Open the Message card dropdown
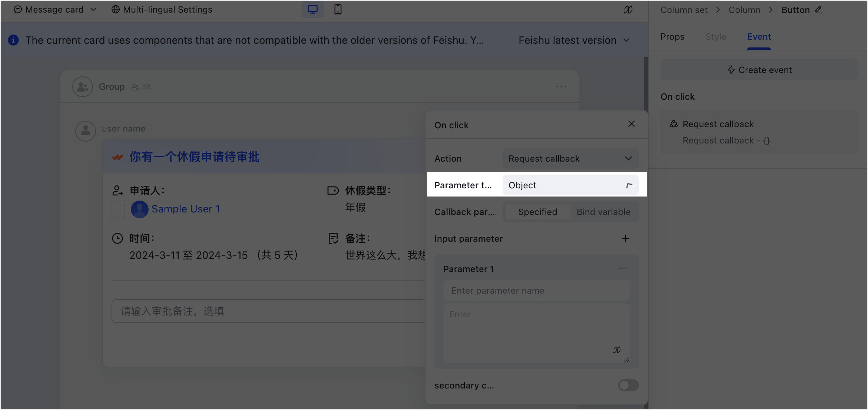Screen dimensions: 868x410 [55, 10]
